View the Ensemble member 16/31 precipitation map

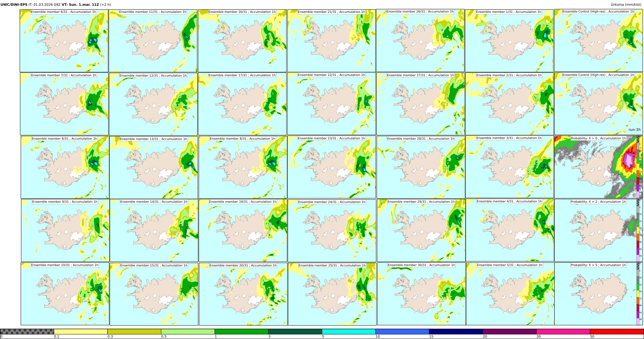[242, 41]
